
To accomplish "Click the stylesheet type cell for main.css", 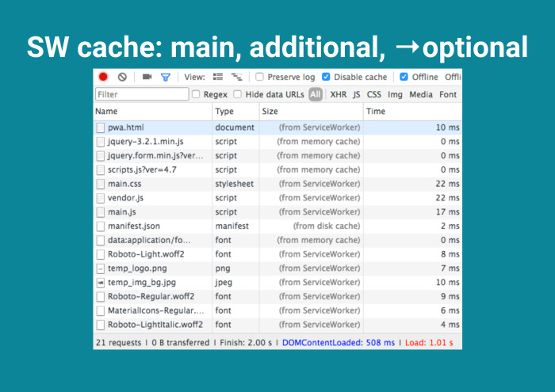I will (x=235, y=184).
